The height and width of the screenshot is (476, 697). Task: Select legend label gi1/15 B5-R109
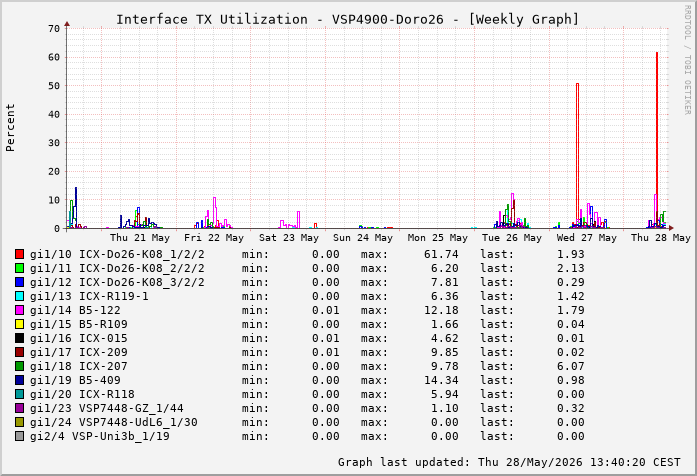(x=79, y=324)
